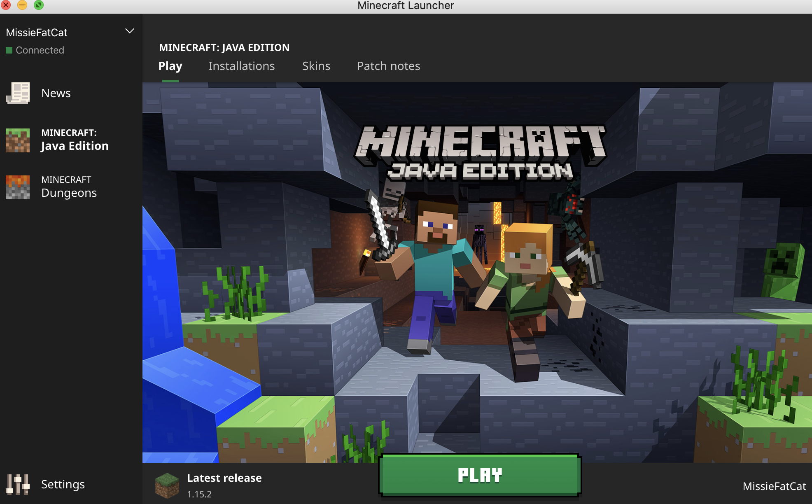Click the Minecraft Dungeons sidebar icon

[x=18, y=187]
